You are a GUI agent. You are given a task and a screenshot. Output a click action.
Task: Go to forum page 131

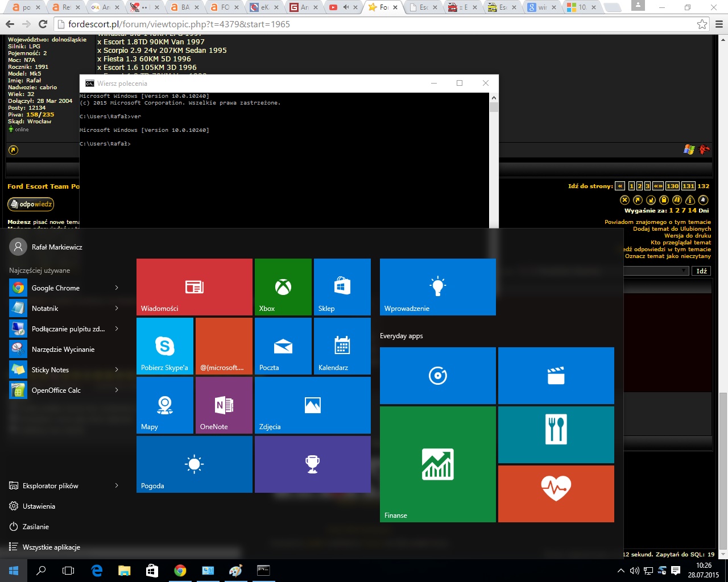tap(688, 186)
